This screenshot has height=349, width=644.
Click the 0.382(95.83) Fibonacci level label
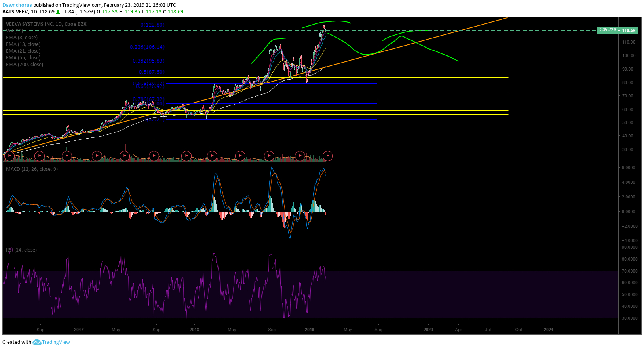(149, 61)
